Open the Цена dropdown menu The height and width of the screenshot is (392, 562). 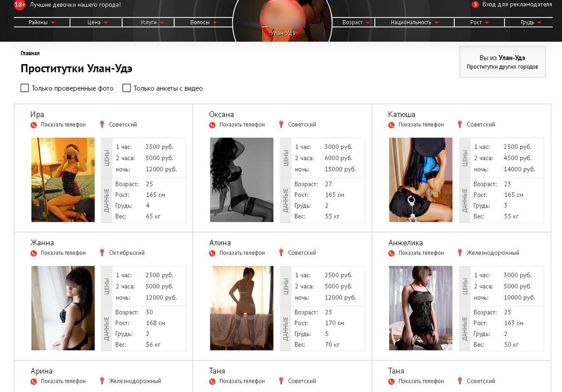point(97,22)
